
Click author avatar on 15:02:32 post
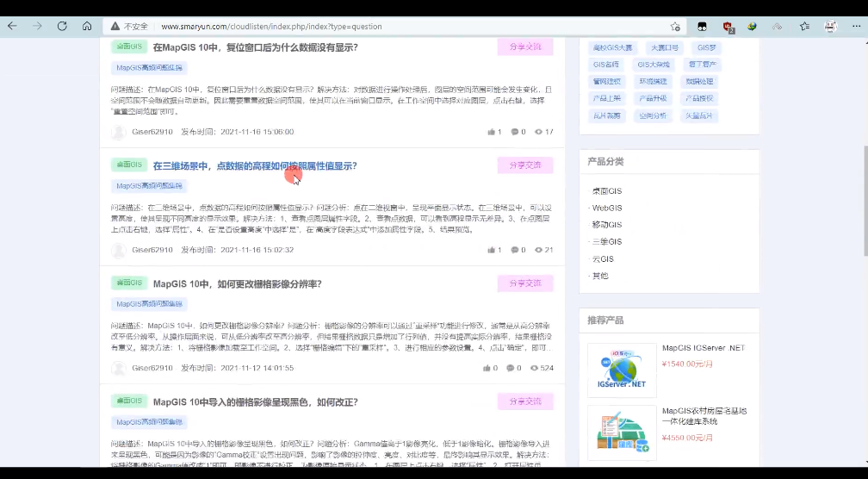(x=119, y=251)
